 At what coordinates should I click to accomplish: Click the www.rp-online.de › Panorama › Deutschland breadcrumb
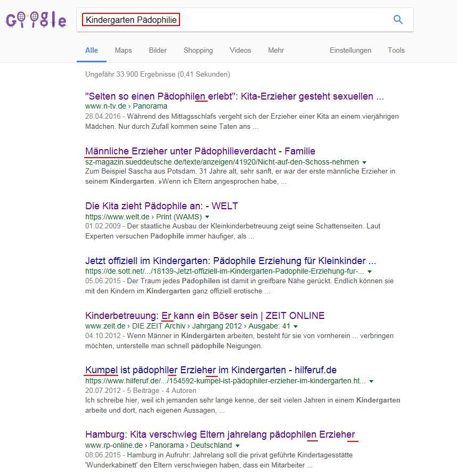[x=159, y=445]
